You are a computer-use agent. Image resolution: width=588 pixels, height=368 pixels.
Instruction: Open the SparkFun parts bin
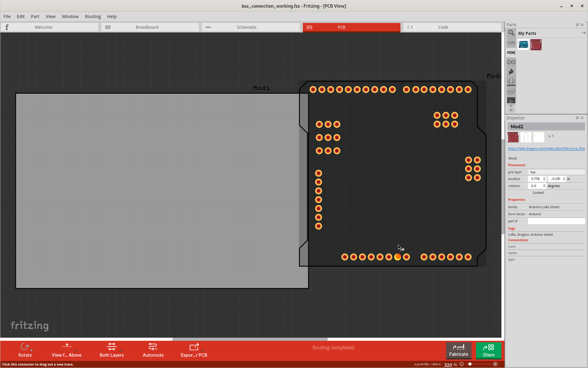pos(511,72)
